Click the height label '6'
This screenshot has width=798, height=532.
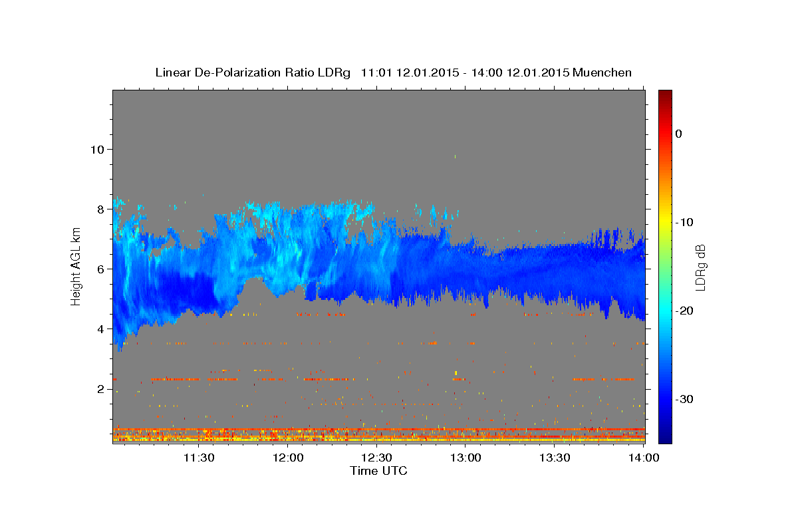tap(100, 269)
